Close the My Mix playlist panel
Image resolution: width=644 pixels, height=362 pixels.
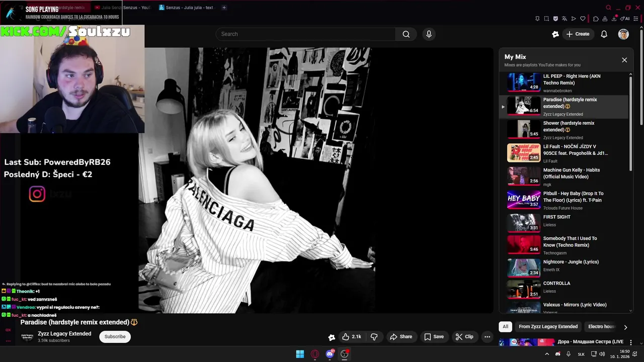point(624,60)
